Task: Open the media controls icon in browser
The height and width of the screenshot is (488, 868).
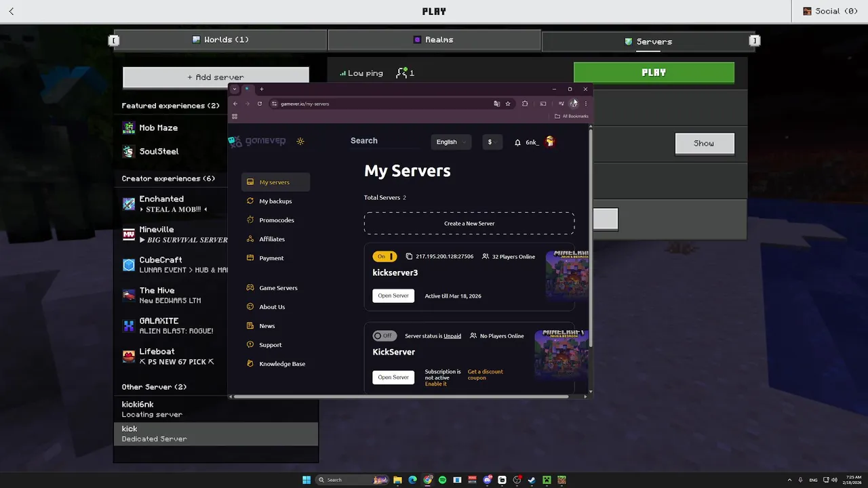Action: click(x=561, y=104)
